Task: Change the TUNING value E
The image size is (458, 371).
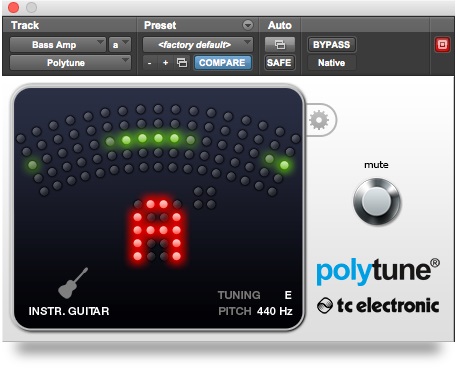Action: tap(288, 295)
